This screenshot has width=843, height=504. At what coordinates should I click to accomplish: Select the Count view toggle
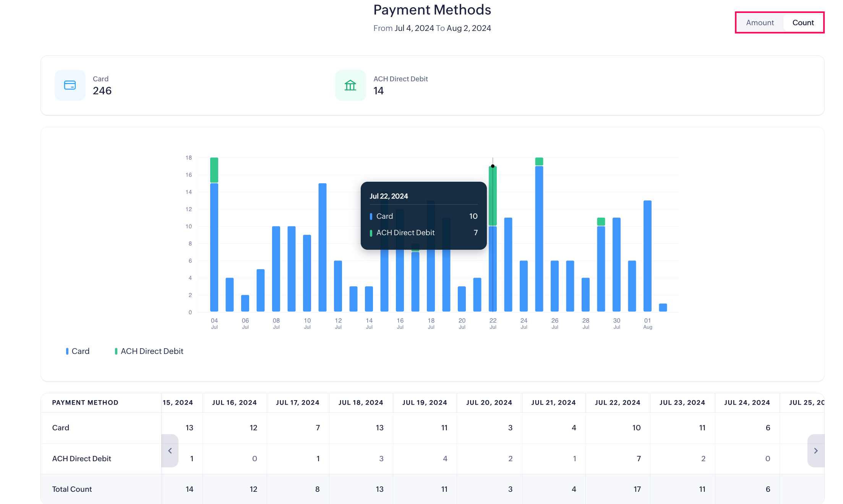click(803, 23)
